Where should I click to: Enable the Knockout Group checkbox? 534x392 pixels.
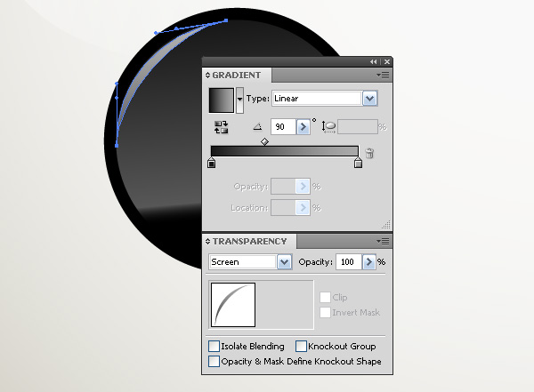point(301,346)
